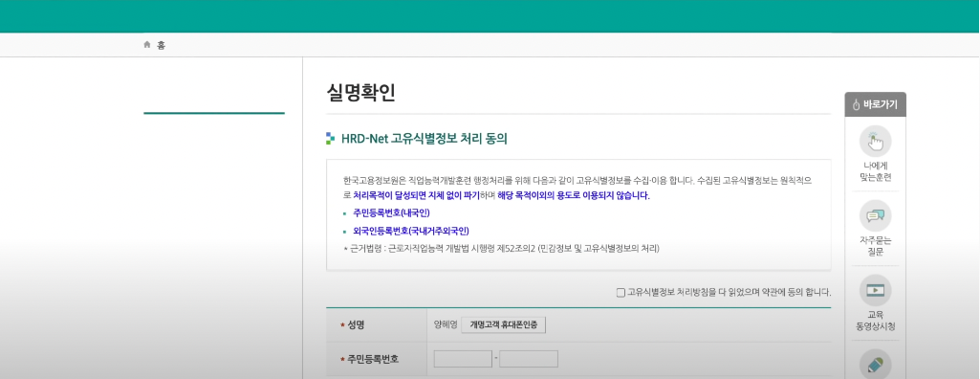
Task: Click the name value 양혜영
Action: [x=446, y=324]
